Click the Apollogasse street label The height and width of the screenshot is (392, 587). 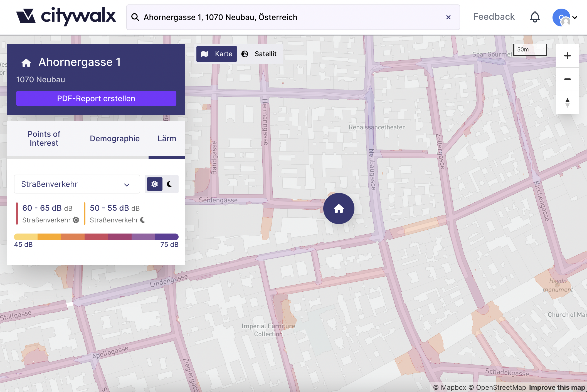110,352
